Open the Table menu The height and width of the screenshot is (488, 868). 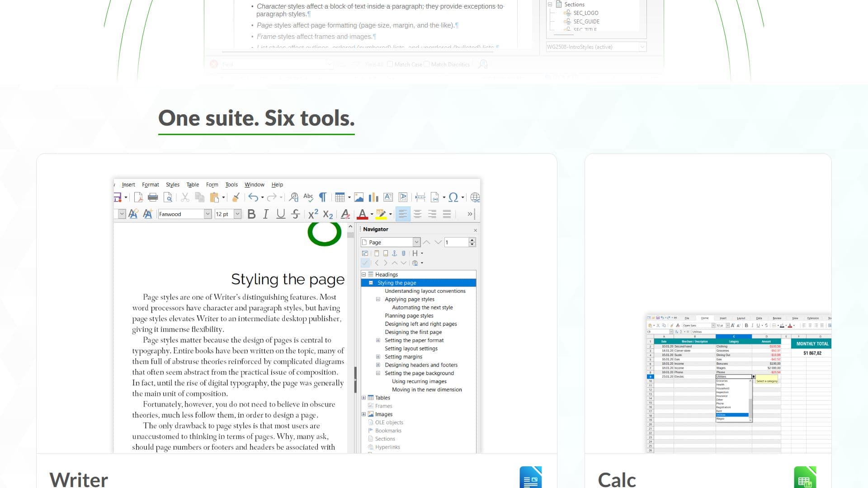point(193,185)
